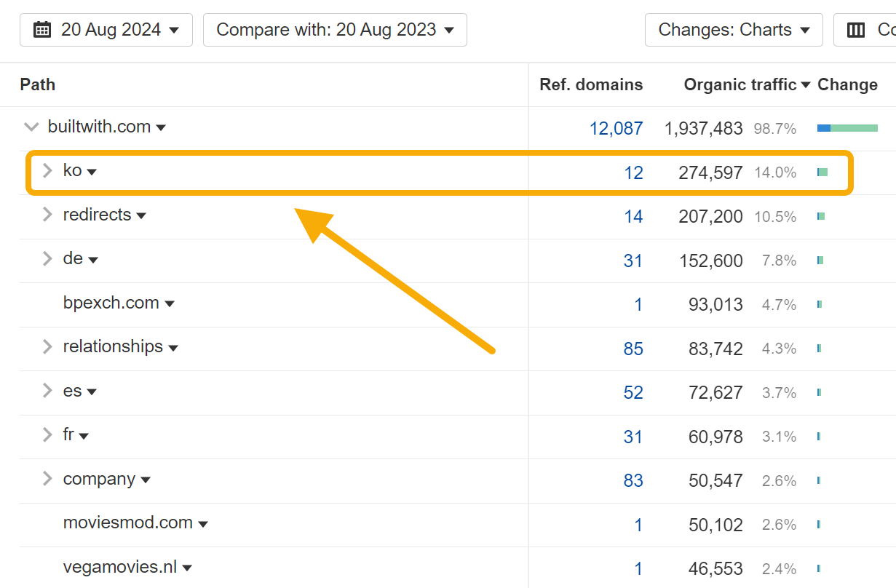Collapse the builtwith.com root row chevron
The height and width of the screenshot is (588, 896).
pyautogui.click(x=31, y=127)
